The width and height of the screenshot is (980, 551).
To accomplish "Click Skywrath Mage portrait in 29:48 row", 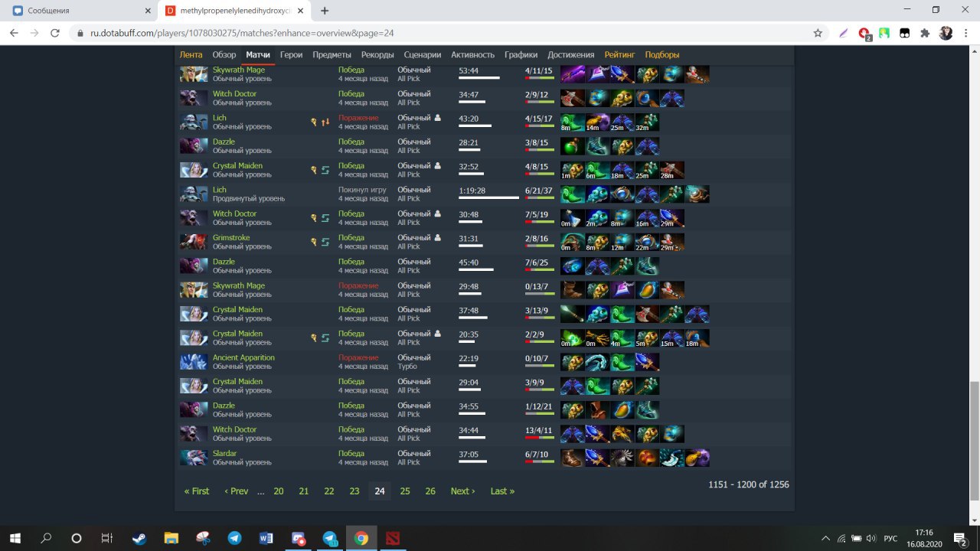I will point(194,290).
